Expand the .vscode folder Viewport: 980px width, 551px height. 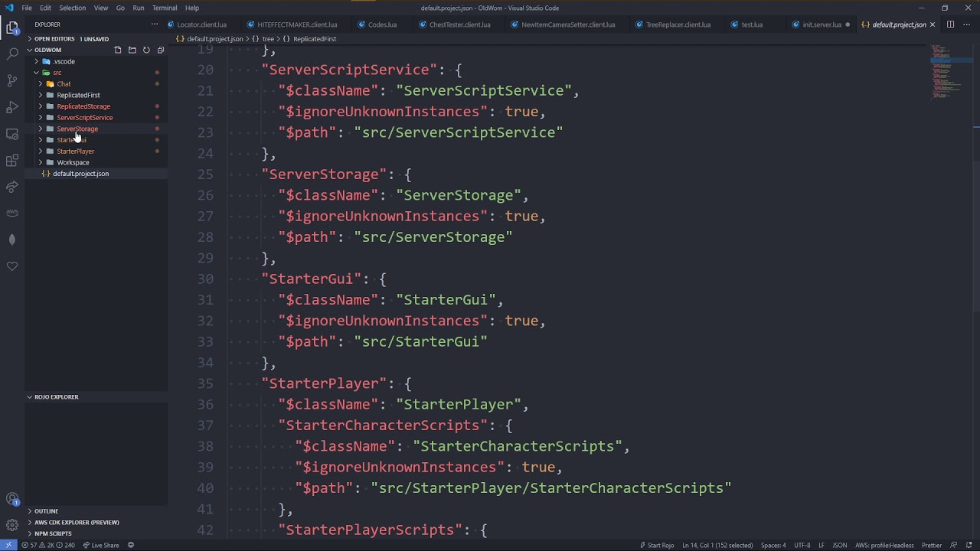tap(64, 61)
